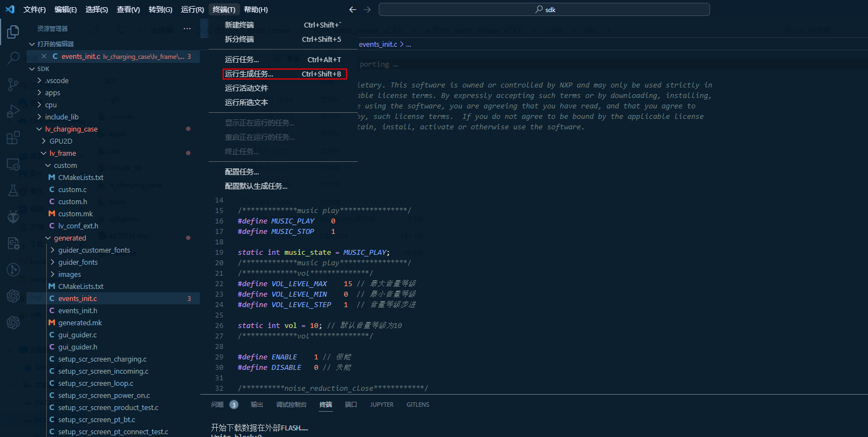Open the 运行(R) menu

pyautogui.click(x=193, y=9)
